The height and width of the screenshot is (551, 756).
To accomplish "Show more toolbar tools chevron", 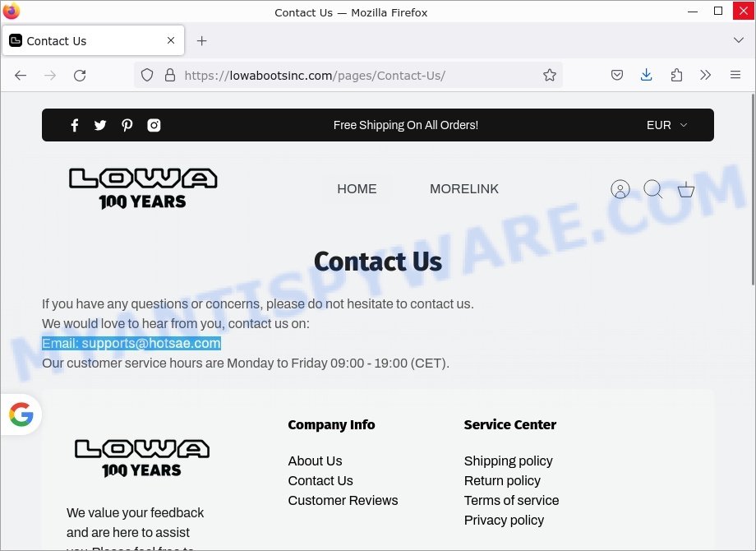I will [x=705, y=76].
